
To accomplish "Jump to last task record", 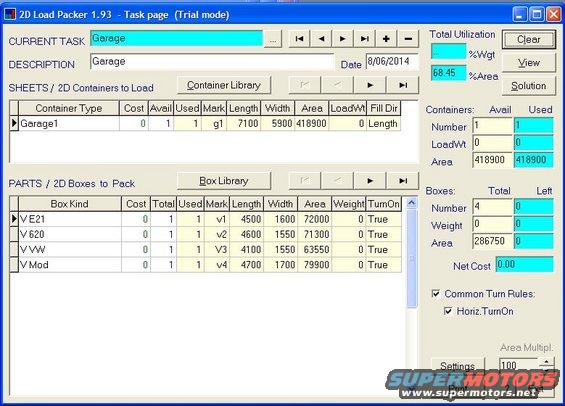I will pos(365,39).
